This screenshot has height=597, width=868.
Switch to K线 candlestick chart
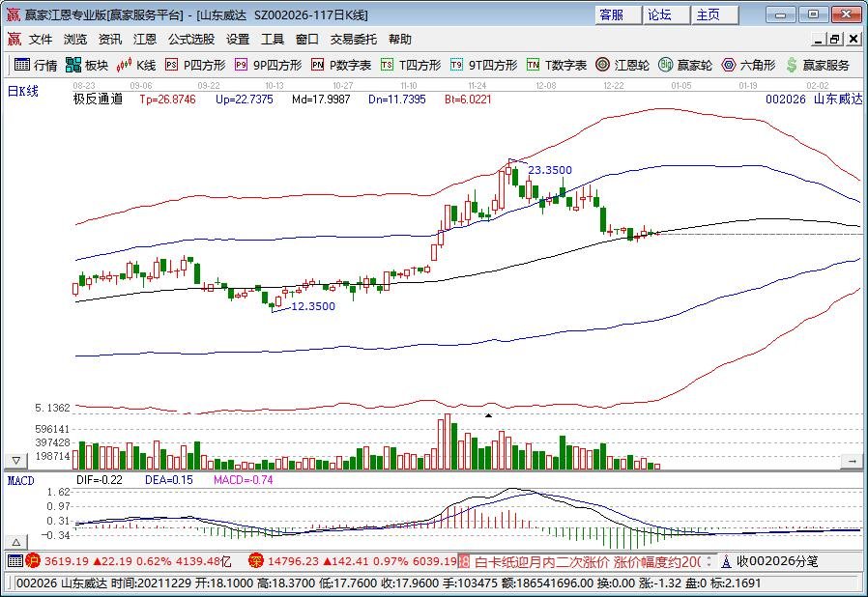(136, 66)
